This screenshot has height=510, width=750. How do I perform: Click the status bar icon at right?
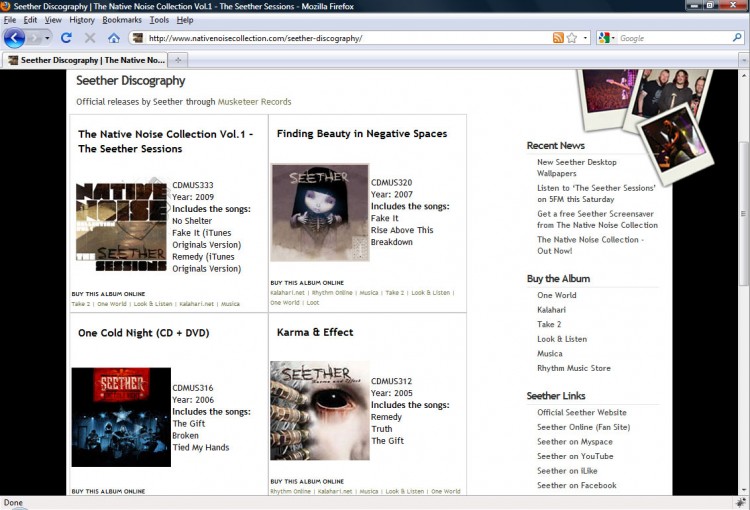pyautogui.click(x=741, y=502)
